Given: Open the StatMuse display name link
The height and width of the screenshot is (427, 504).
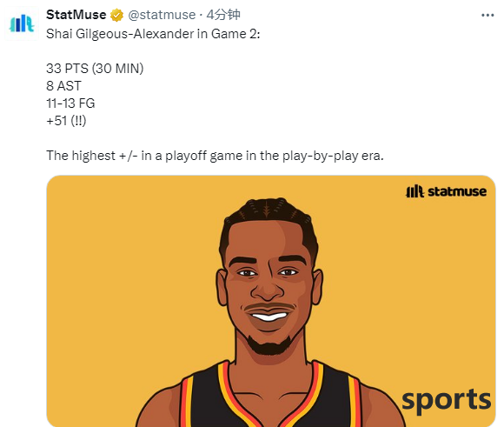Looking at the screenshot, I should (x=76, y=15).
